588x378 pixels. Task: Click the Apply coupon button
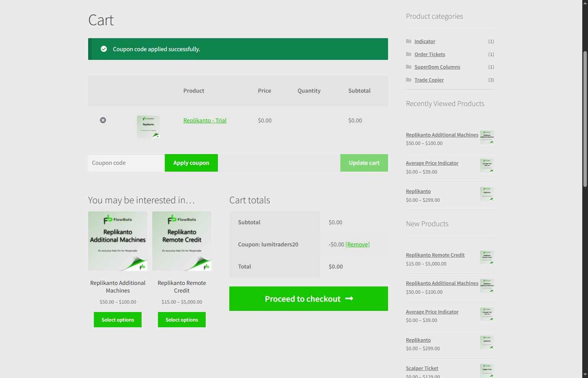coord(191,163)
